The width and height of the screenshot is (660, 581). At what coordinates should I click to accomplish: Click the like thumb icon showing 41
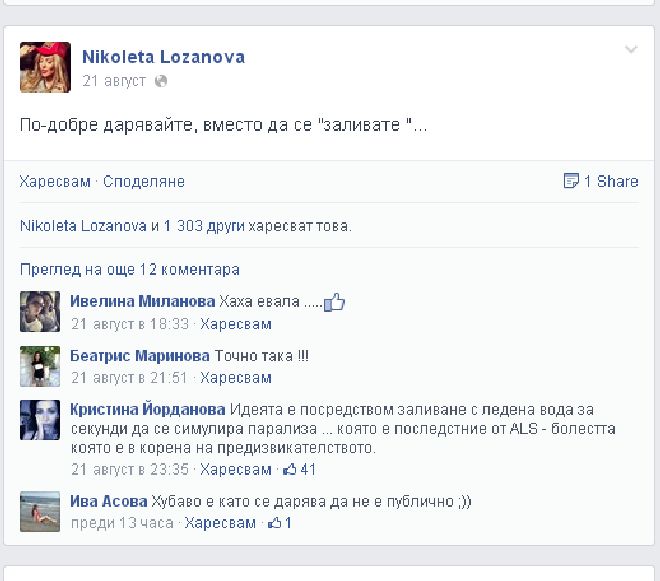(x=289, y=469)
